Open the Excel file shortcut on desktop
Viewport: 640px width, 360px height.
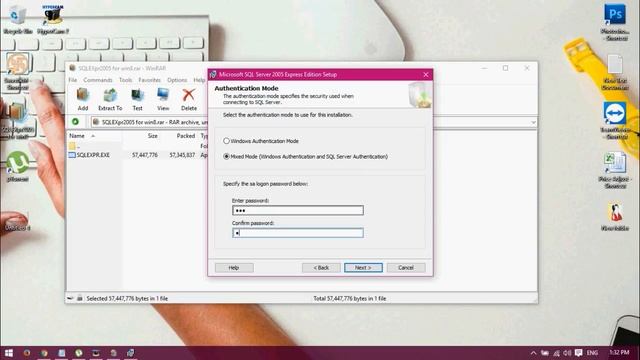pyautogui.click(x=615, y=170)
